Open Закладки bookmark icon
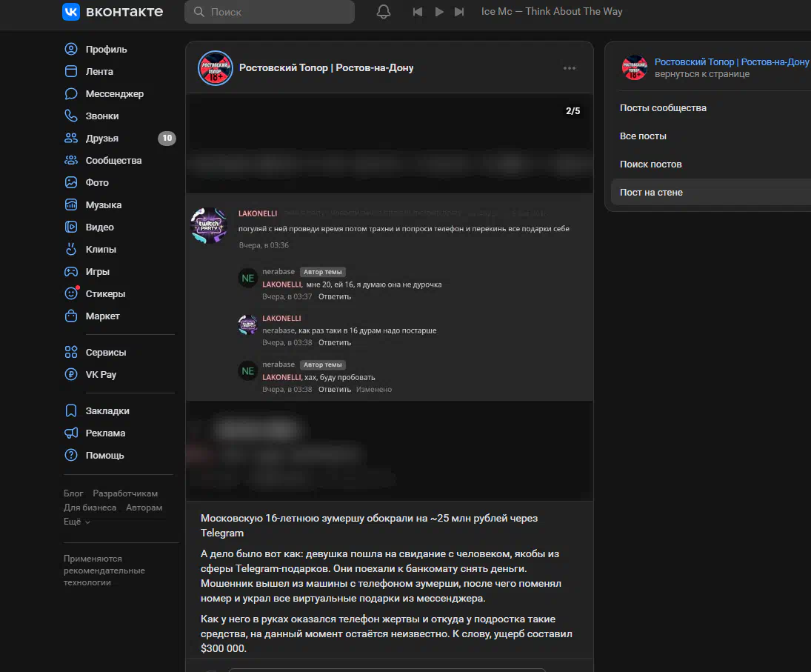Screen dimensions: 811x672 tap(71, 410)
